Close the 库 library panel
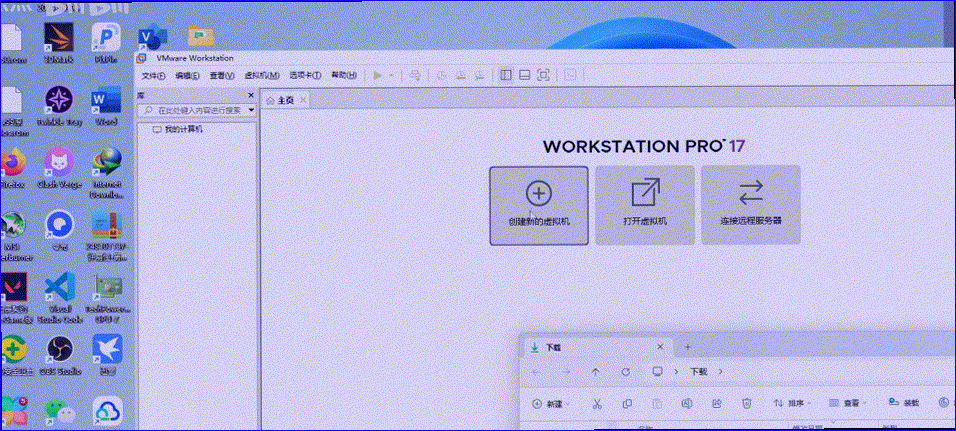The image size is (956, 431). pos(251,96)
